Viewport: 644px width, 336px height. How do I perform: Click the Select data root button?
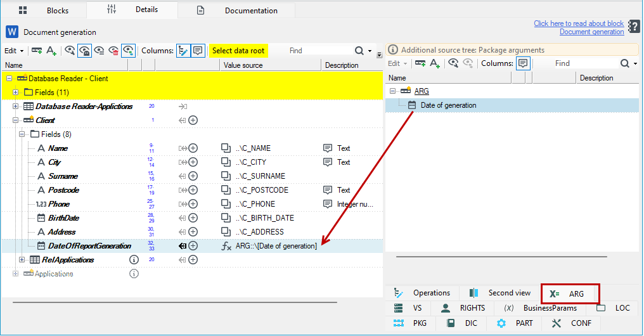point(238,51)
